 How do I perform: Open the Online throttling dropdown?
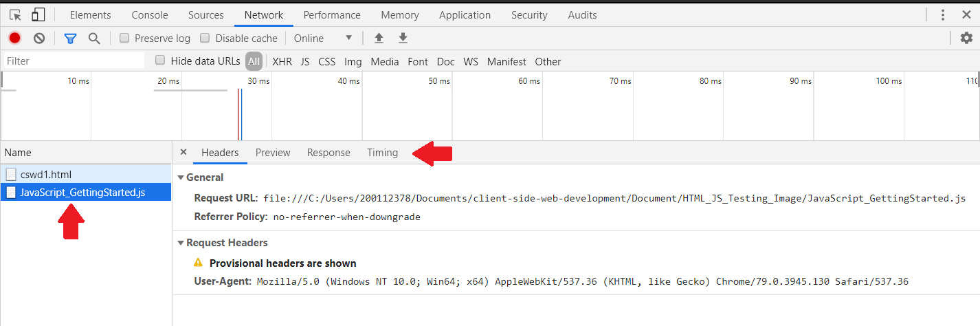pyautogui.click(x=323, y=38)
